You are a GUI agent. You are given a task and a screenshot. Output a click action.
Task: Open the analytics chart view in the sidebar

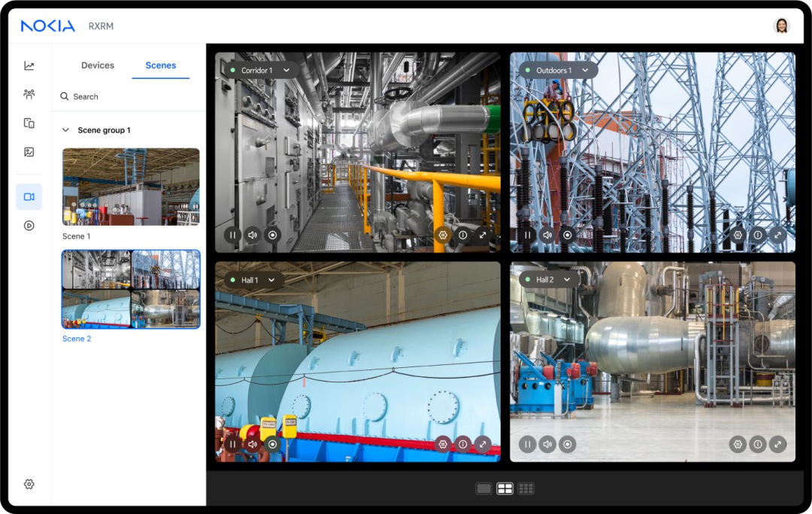point(29,65)
